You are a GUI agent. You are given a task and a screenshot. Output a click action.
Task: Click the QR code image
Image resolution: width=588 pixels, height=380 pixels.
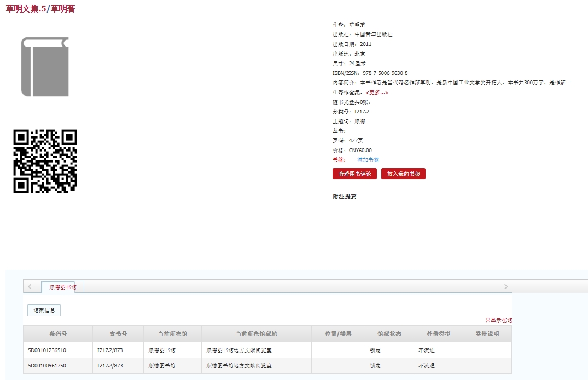tap(45, 161)
